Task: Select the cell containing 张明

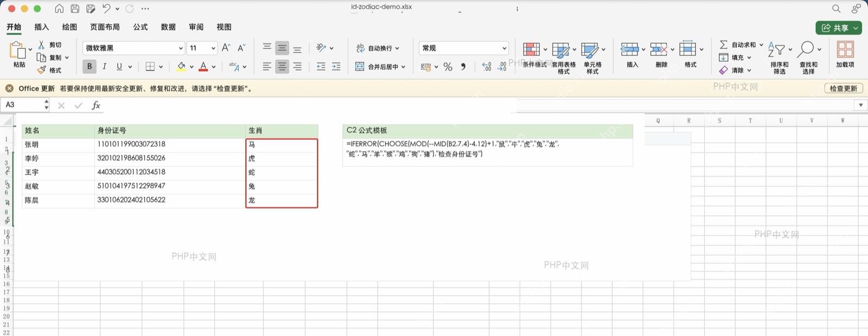Action: (x=58, y=145)
